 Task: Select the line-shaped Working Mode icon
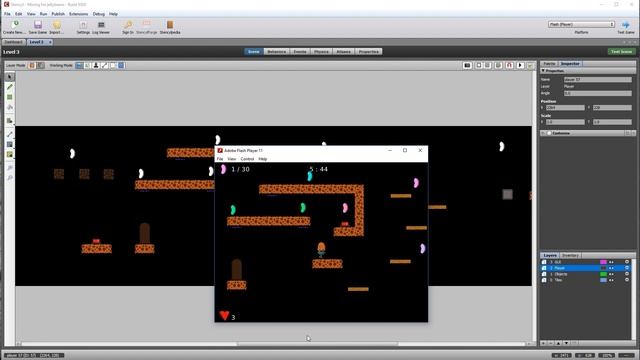pyautogui.click(x=104, y=65)
